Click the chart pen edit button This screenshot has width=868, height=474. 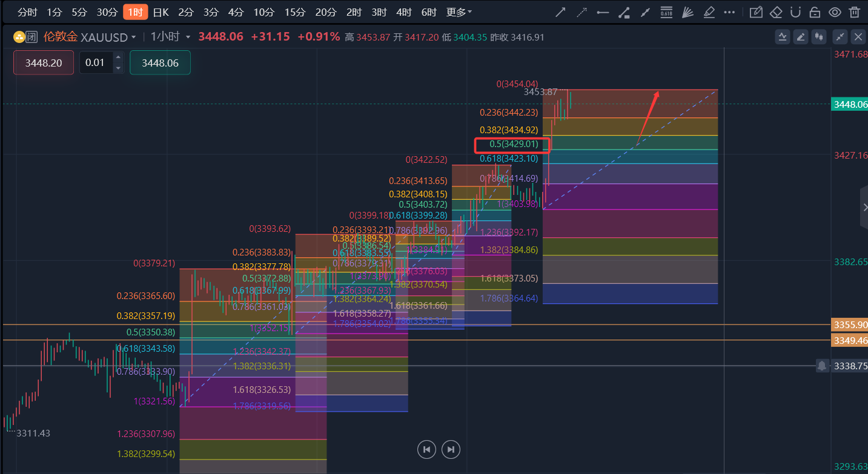pos(801,37)
